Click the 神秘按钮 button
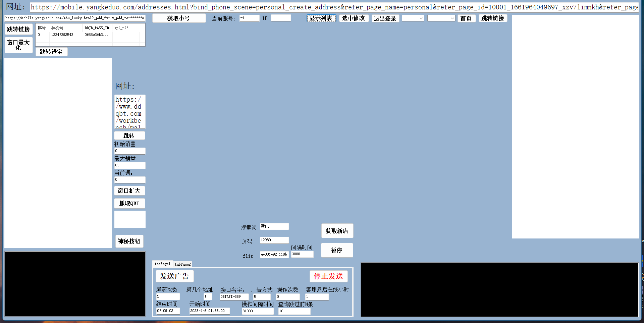644x323 pixels. [x=129, y=241]
